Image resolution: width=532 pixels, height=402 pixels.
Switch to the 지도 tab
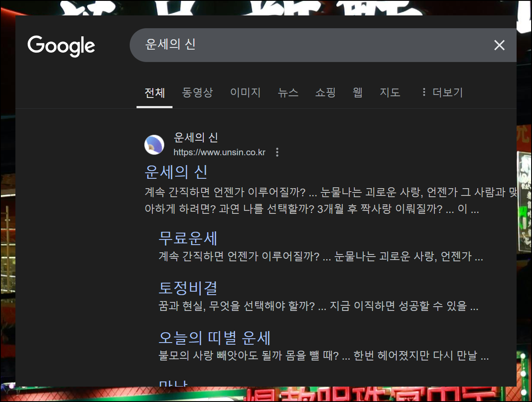pyautogui.click(x=390, y=92)
